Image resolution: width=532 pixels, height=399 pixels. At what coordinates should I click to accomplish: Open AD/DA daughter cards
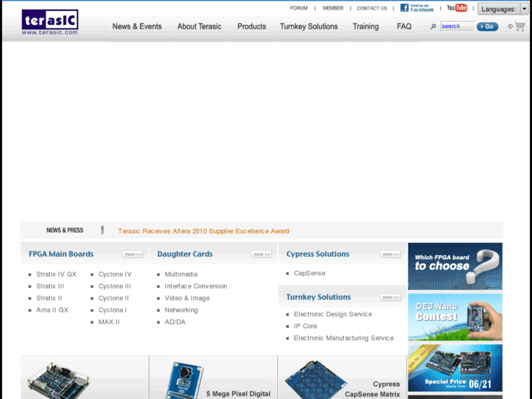tap(175, 322)
